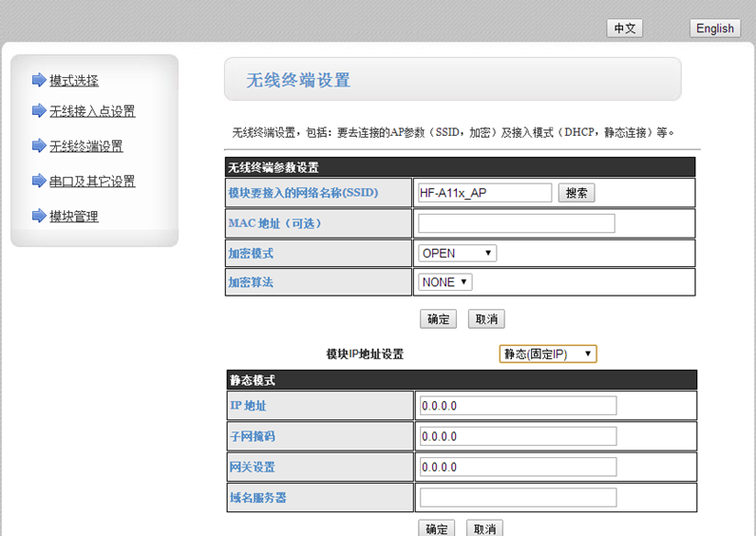Switch language to English
The width and height of the screenshot is (756, 536).
pyautogui.click(x=714, y=29)
